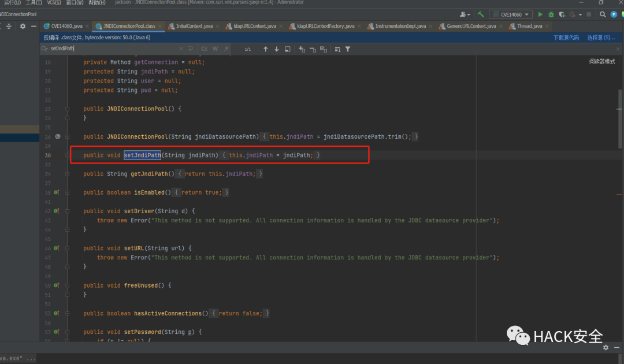Open search results in Find window icon
This screenshot has height=364, width=624.
337,49
